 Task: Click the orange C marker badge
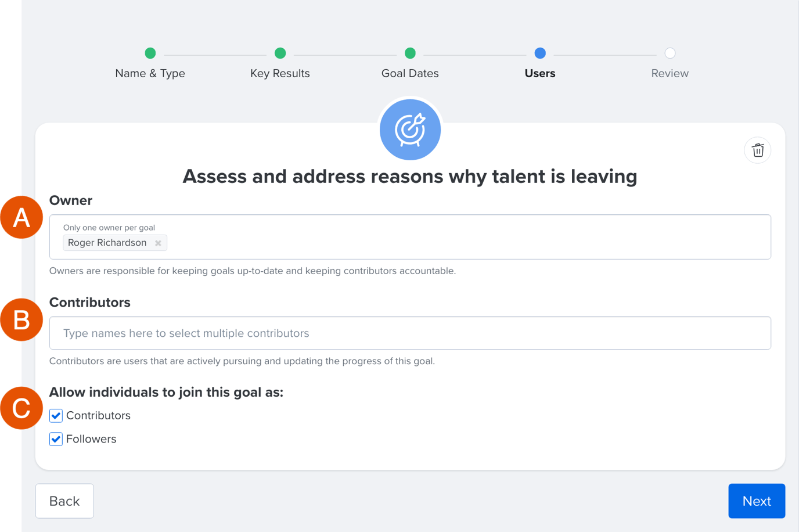[x=21, y=408]
